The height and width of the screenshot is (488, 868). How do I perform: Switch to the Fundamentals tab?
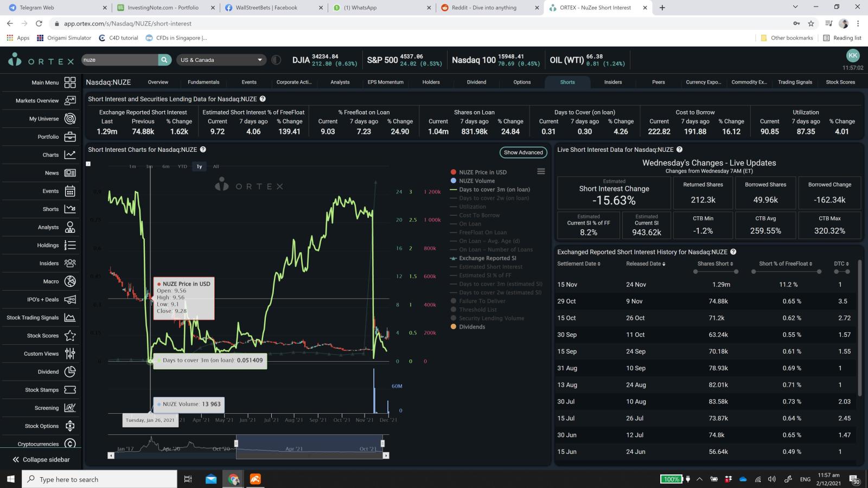point(203,82)
